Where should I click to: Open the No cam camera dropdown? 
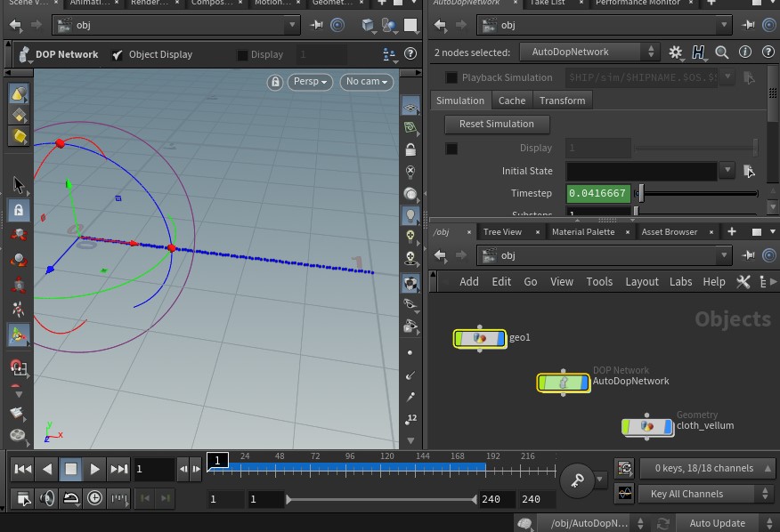[x=366, y=82]
